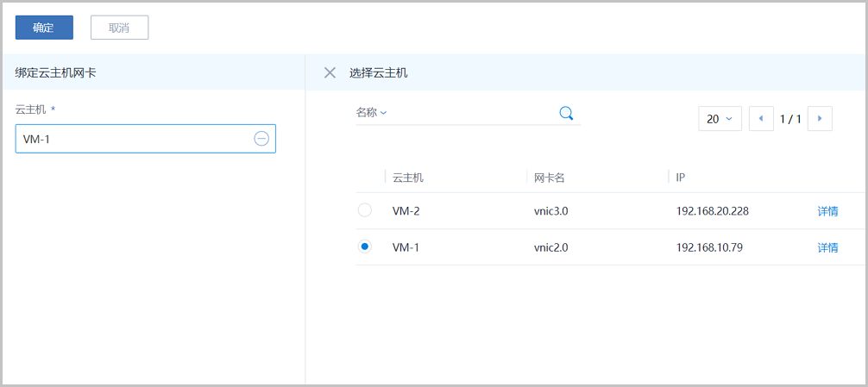Open the page size 20 dropdown
The height and width of the screenshot is (387, 868).
point(720,119)
